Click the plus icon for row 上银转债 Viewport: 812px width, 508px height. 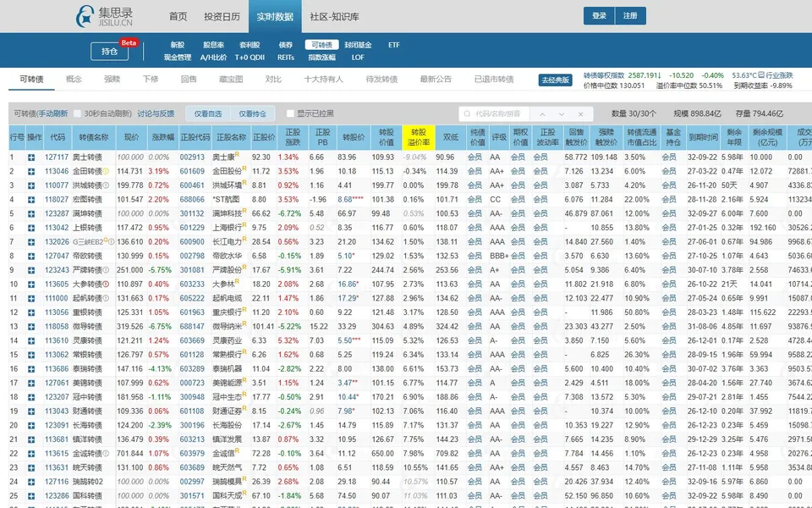(x=31, y=228)
